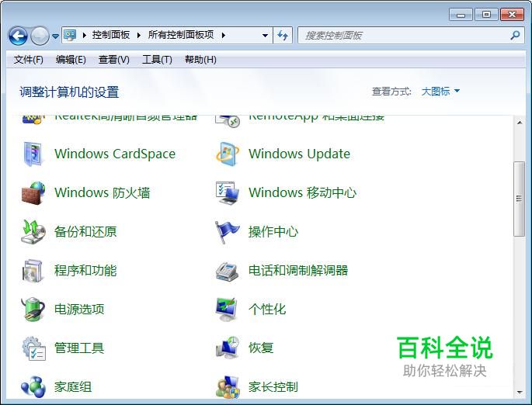Open the Windows Update icon
The width and height of the screenshot is (532, 405).
[x=228, y=154]
